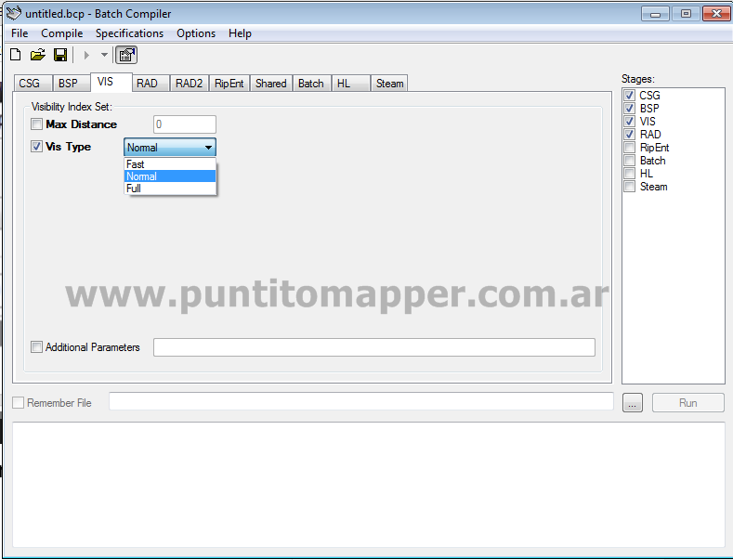The width and height of the screenshot is (733, 560).
Task: Switch to the RAD tab
Action: click(151, 84)
